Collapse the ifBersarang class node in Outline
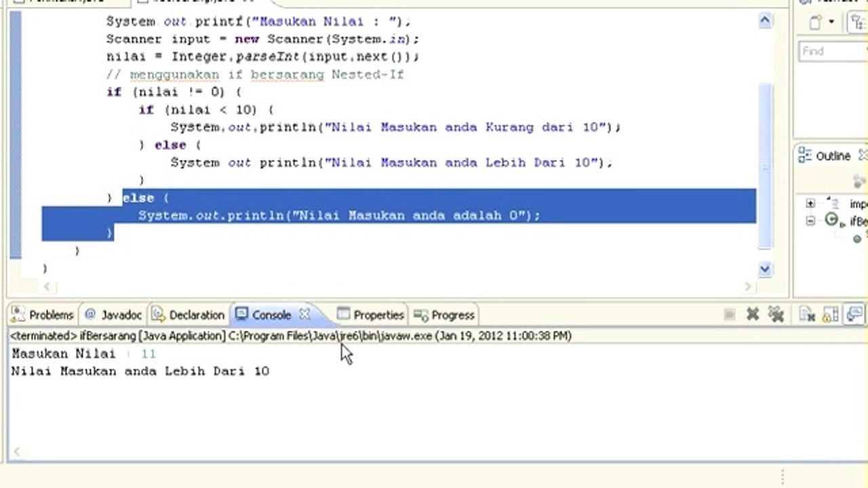868x488 pixels. tap(810, 221)
